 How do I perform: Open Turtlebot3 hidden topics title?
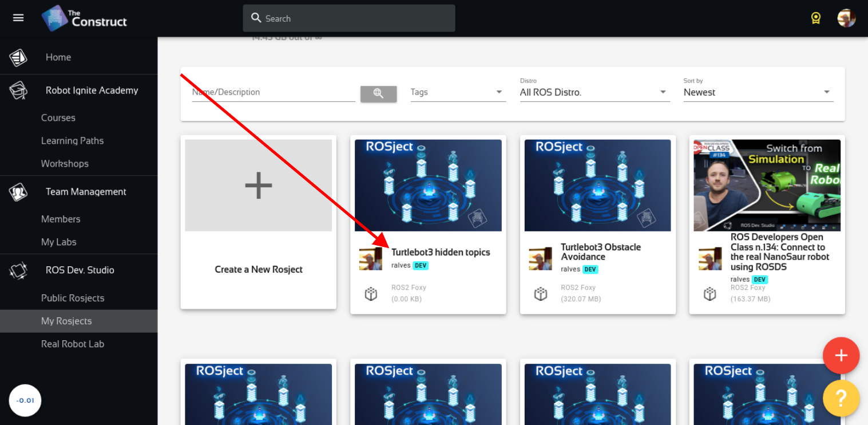tap(441, 252)
